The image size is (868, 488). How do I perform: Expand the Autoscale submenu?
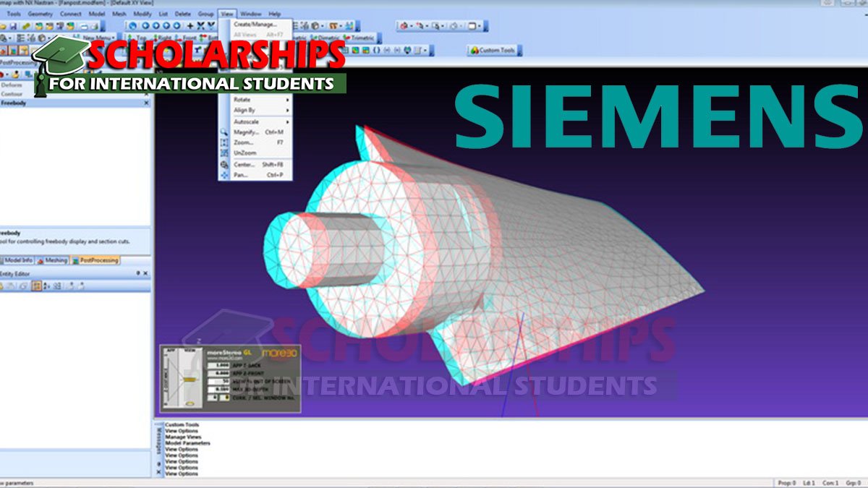[x=255, y=122]
